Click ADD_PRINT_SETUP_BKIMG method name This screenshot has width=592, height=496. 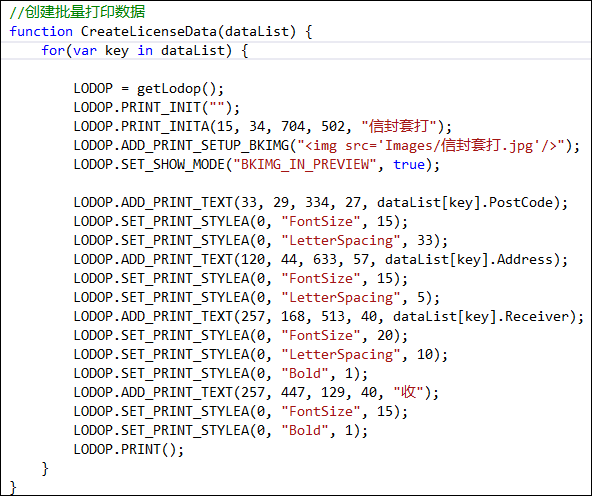coord(205,146)
